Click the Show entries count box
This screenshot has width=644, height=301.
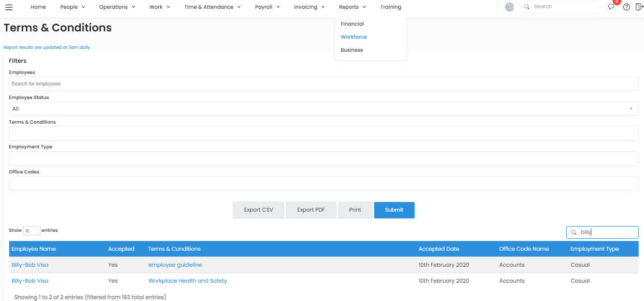31,231
